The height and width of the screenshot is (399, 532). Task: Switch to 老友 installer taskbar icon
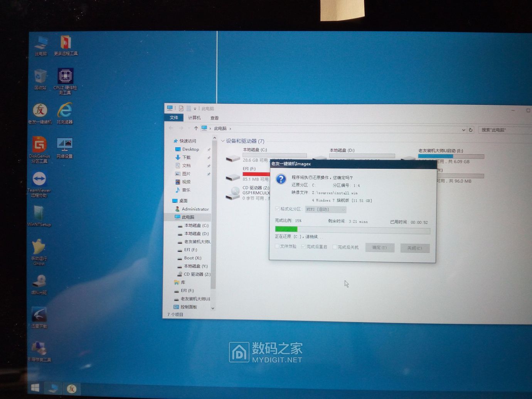click(71, 389)
